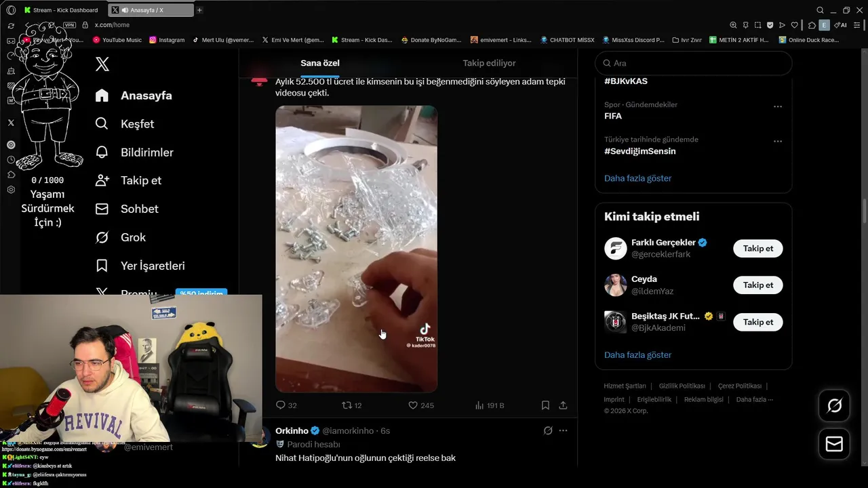This screenshot has width=868, height=488.
Task: Switch to Takip ediliyor tab
Action: point(489,63)
